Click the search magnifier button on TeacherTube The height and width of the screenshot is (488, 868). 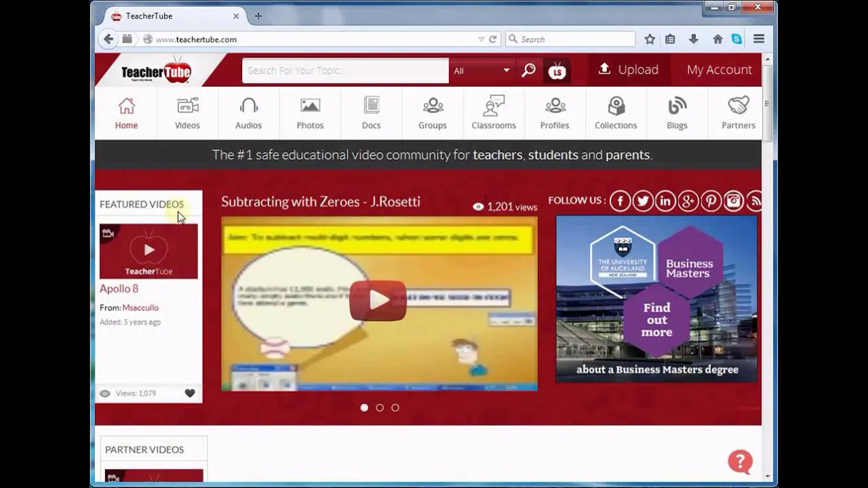pyautogui.click(x=529, y=70)
